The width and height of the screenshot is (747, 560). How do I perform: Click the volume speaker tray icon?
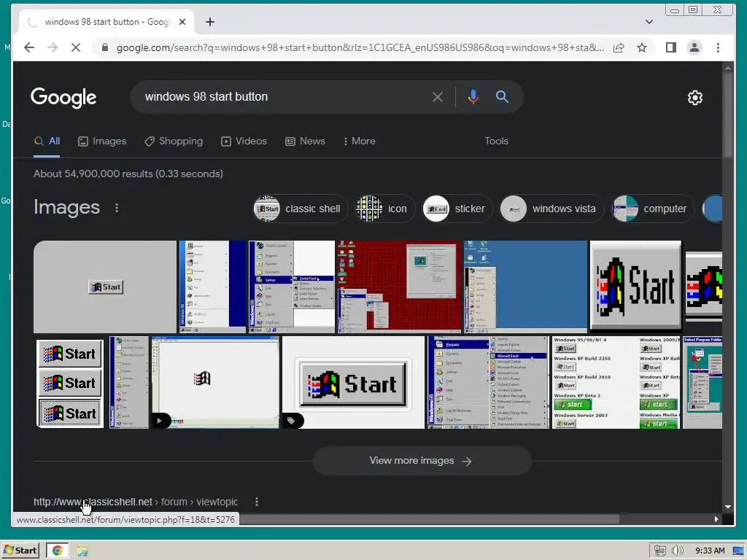pos(677,551)
